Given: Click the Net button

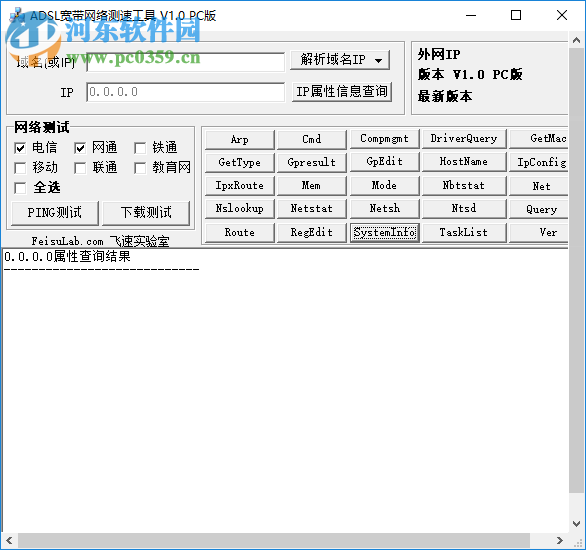Looking at the screenshot, I should click(x=539, y=186).
